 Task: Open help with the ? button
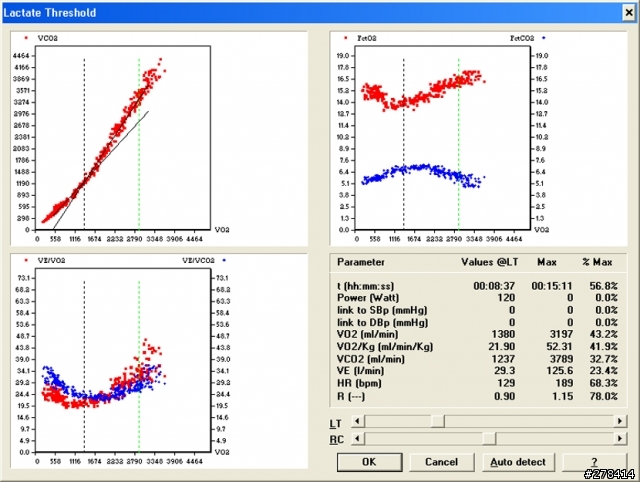click(594, 462)
